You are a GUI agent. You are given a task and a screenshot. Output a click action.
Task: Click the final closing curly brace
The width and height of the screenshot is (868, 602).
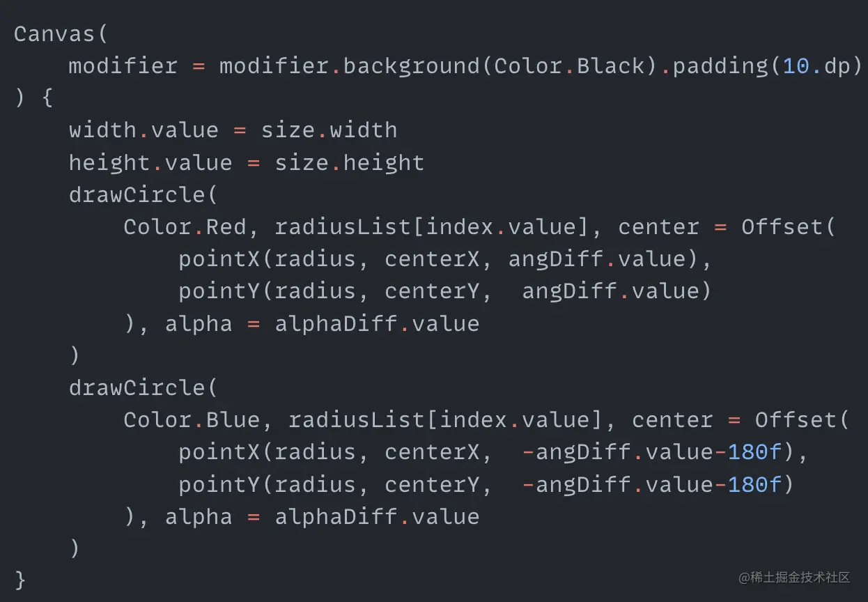point(20,580)
